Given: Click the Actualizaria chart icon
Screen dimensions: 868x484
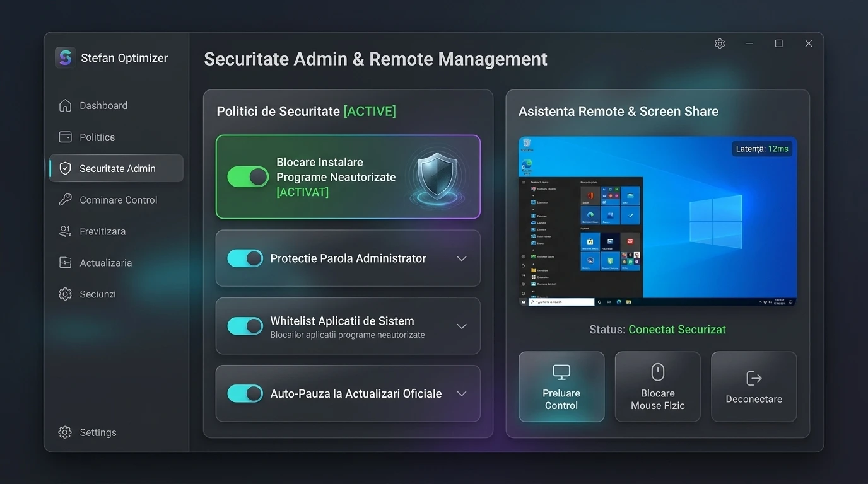Looking at the screenshot, I should [65, 263].
